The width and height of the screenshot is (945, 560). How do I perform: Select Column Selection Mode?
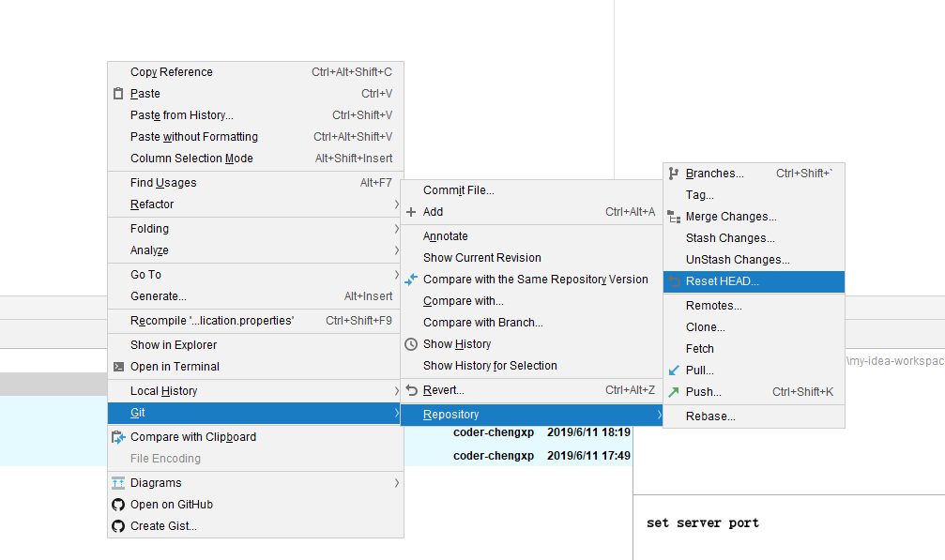pyautogui.click(x=255, y=159)
